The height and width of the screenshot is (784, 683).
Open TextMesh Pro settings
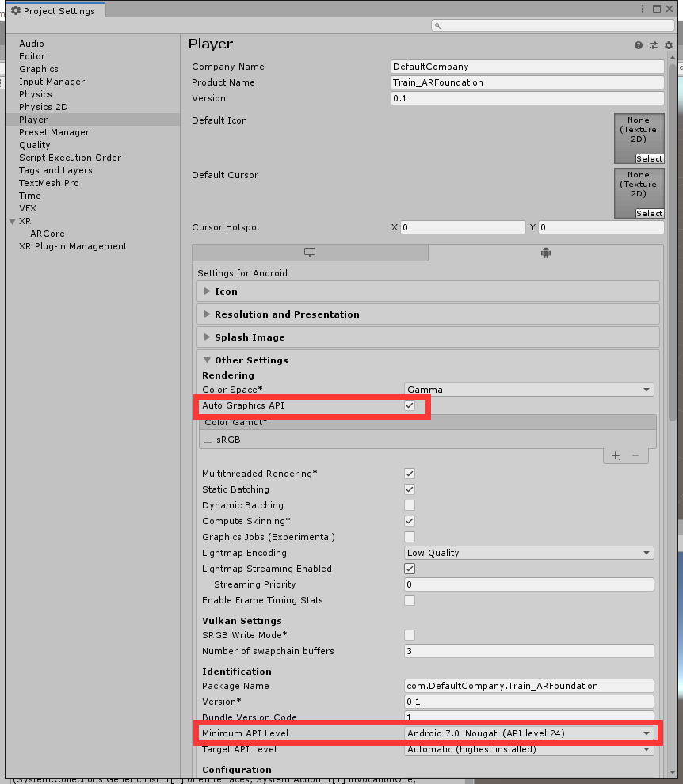[49, 183]
